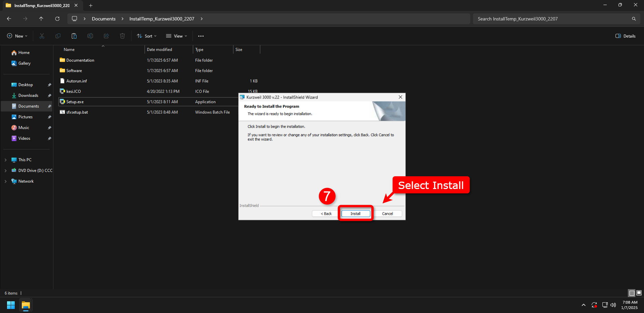This screenshot has width=644, height=313.
Task: Open the View dropdown
Action: tap(176, 36)
